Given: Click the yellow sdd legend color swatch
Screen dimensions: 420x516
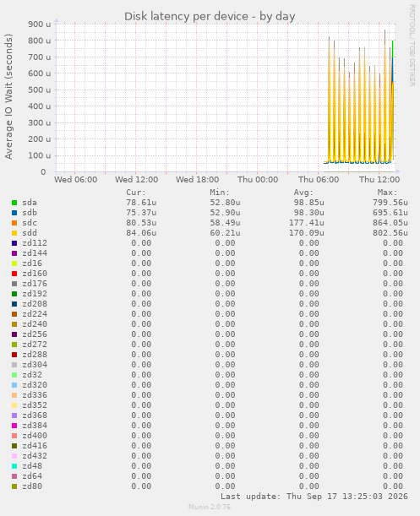Looking at the screenshot, I should pos(14,233).
